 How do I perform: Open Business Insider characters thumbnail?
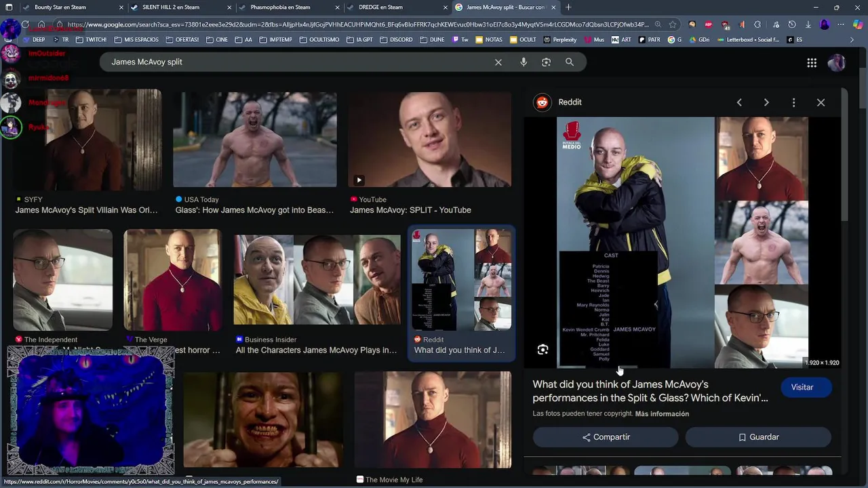pos(317,280)
